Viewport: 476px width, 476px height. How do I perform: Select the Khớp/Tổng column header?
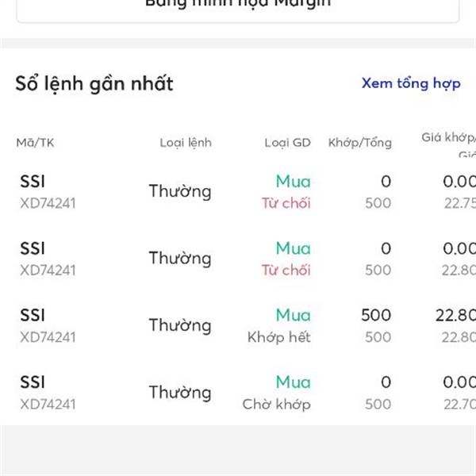tap(360, 143)
